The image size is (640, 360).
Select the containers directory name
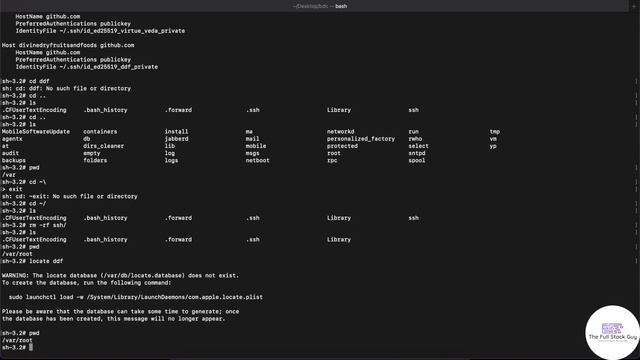click(100, 132)
